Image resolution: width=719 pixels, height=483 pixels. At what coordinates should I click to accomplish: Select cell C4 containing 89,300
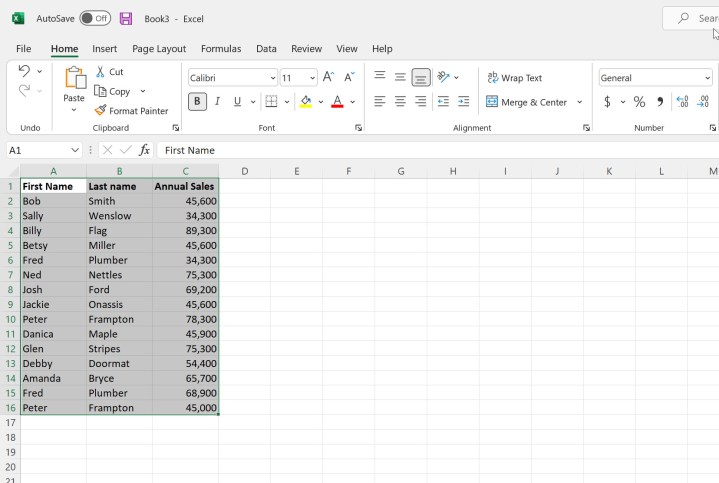(x=186, y=230)
